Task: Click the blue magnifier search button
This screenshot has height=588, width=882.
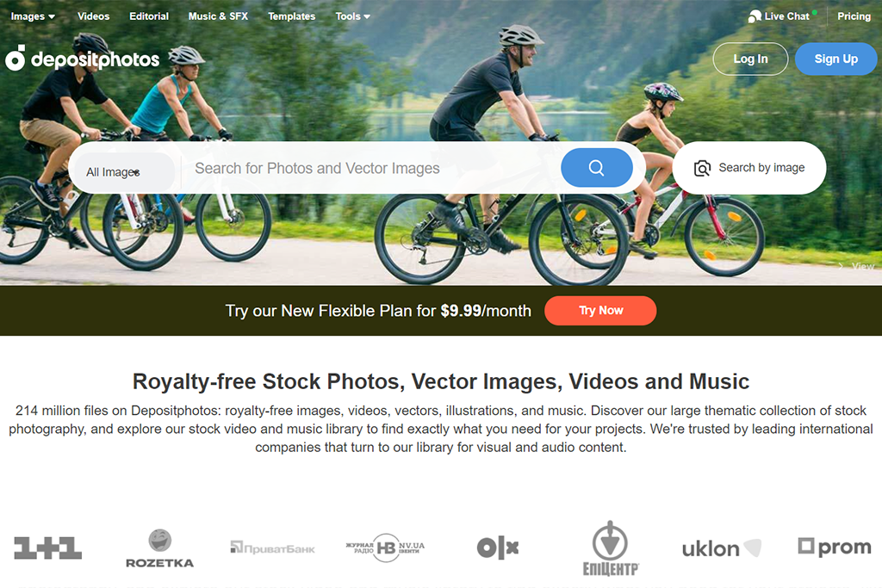Action: click(597, 168)
